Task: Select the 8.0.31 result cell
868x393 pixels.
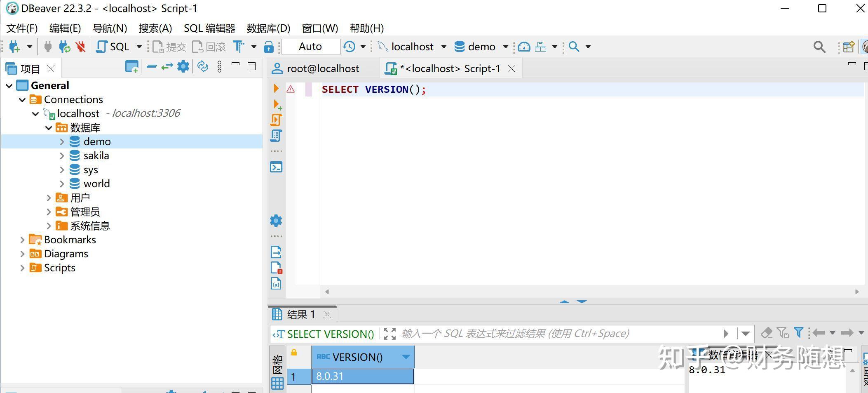Action: pos(363,377)
